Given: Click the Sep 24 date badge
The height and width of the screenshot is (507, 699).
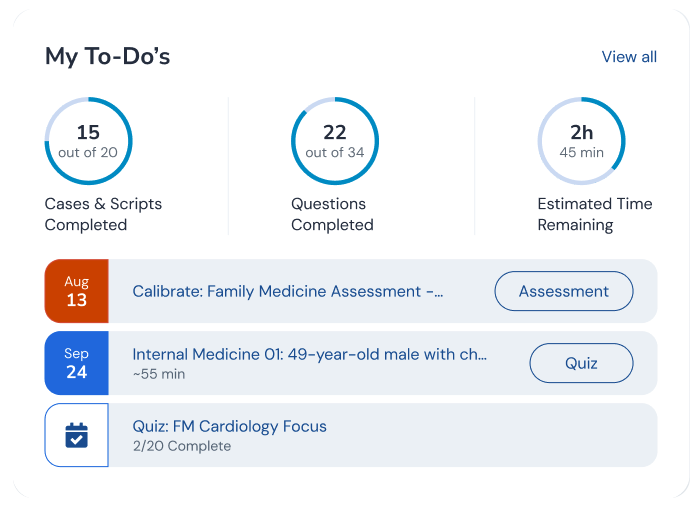Looking at the screenshot, I should click(x=77, y=363).
